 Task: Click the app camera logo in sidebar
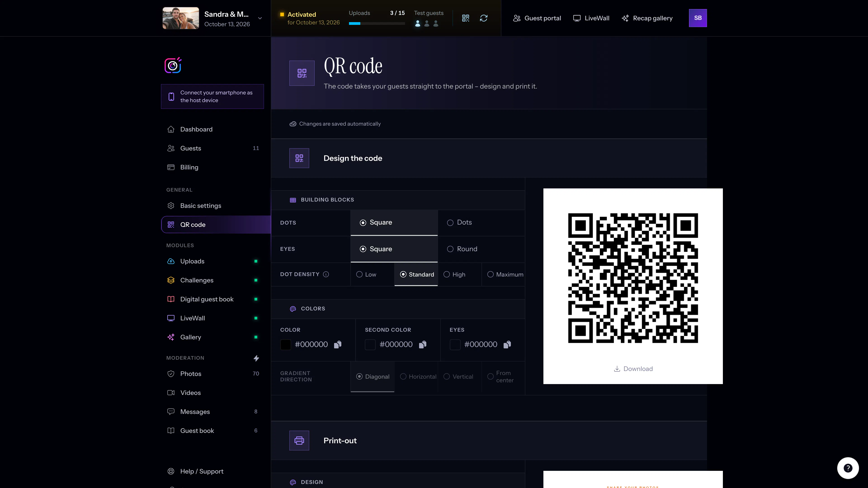[173, 65]
